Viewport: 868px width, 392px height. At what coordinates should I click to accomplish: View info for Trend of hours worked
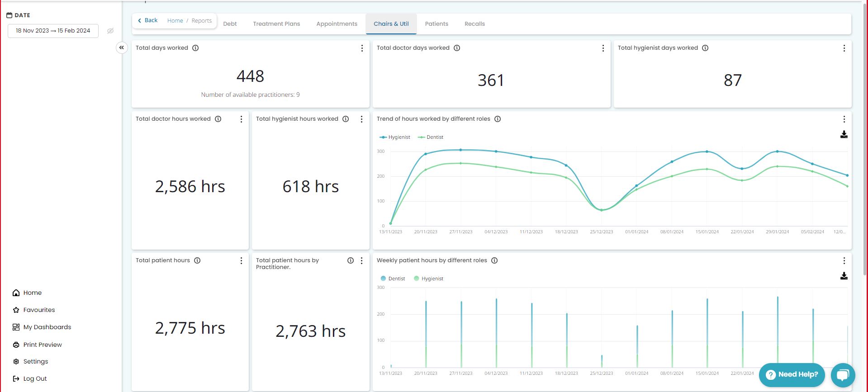[x=498, y=119]
